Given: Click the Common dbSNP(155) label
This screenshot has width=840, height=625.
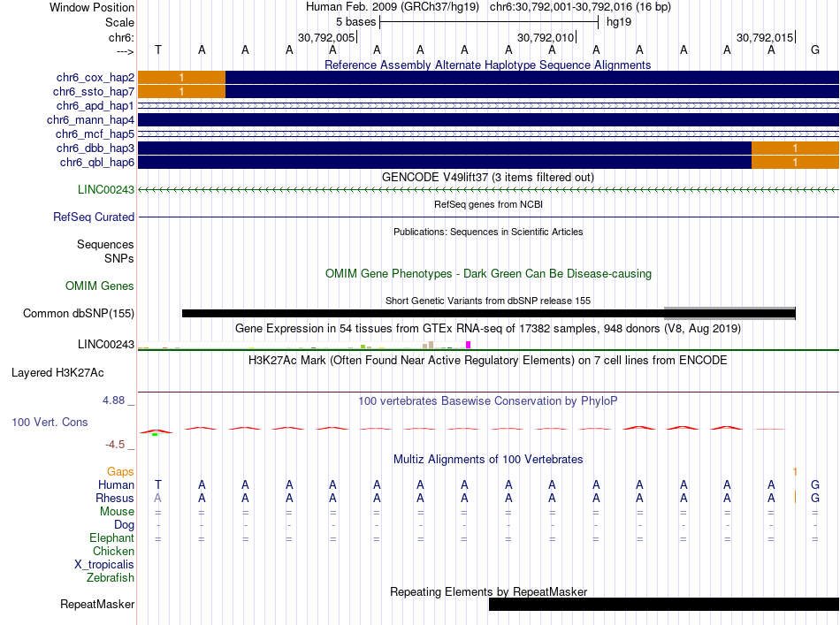Looking at the screenshot, I should point(79,313).
